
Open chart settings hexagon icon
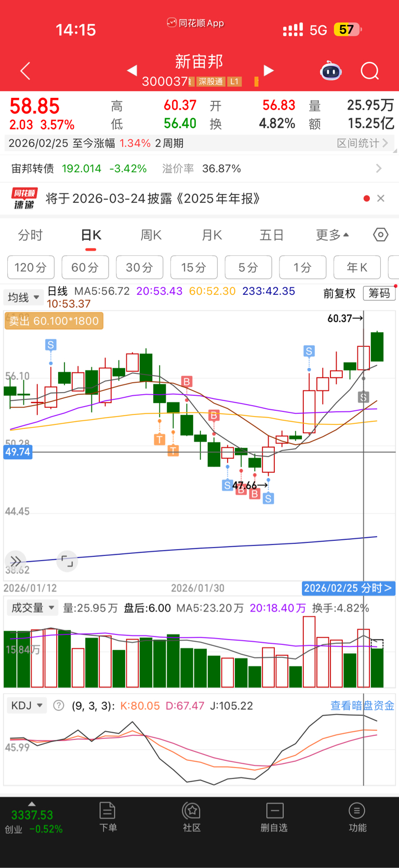381,235
